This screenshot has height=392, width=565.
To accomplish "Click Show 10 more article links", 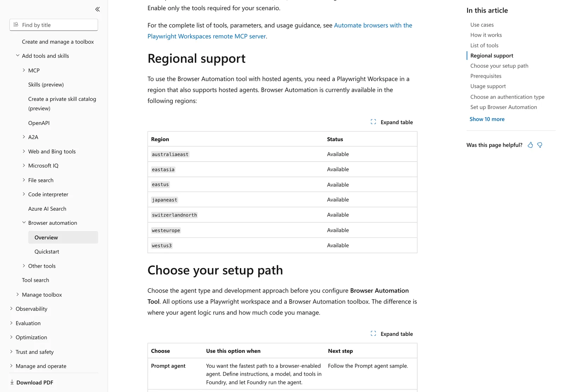I will (487, 119).
